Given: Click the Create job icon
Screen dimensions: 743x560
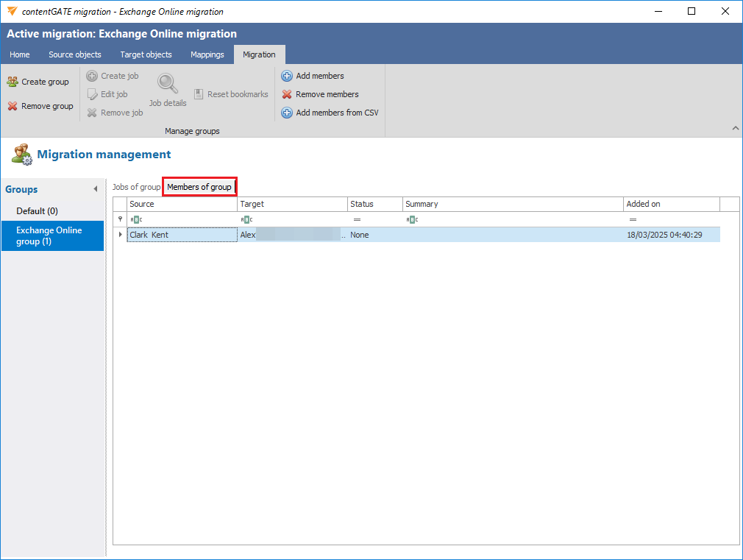Looking at the screenshot, I should point(92,76).
